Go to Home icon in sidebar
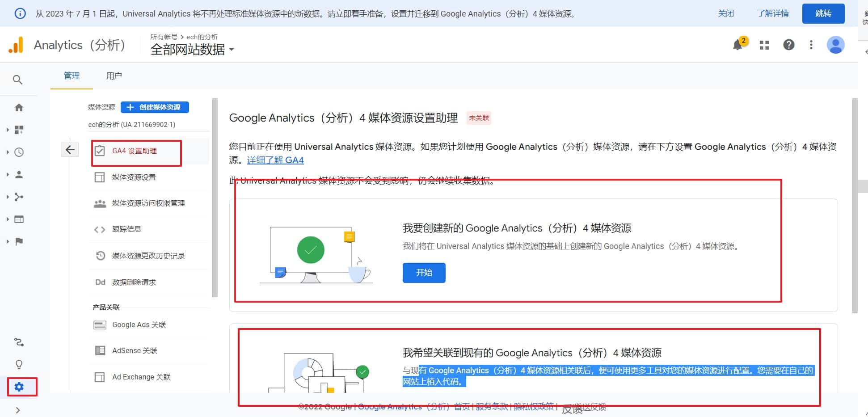This screenshot has width=868, height=417. (19, 107)
